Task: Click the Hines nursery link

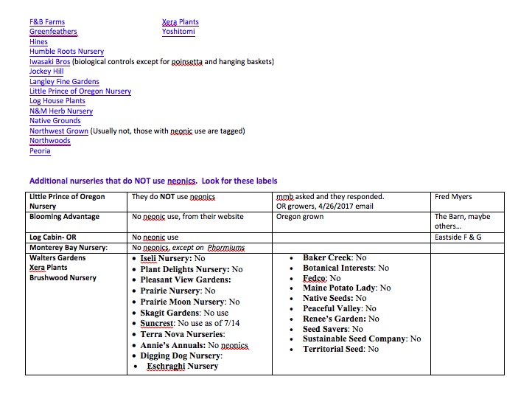Action: (38, 42)
